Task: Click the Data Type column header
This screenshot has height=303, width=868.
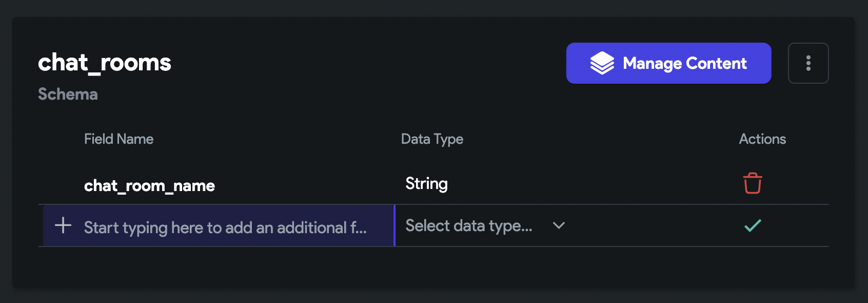Action: [432, 139]
